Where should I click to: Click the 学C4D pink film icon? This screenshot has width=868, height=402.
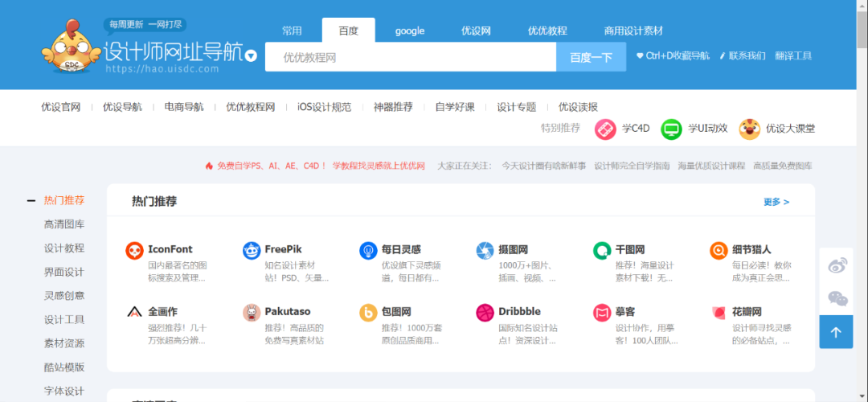pos(606,129)
